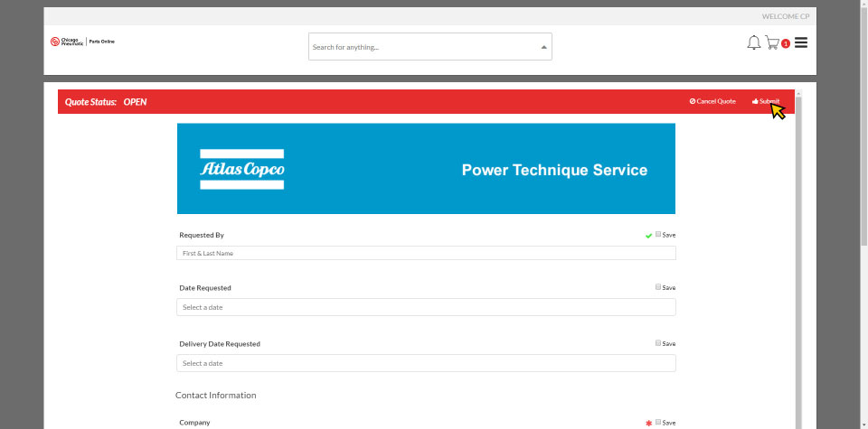Cancel the quote
868x429 pixels.
[x=712, y=101]
